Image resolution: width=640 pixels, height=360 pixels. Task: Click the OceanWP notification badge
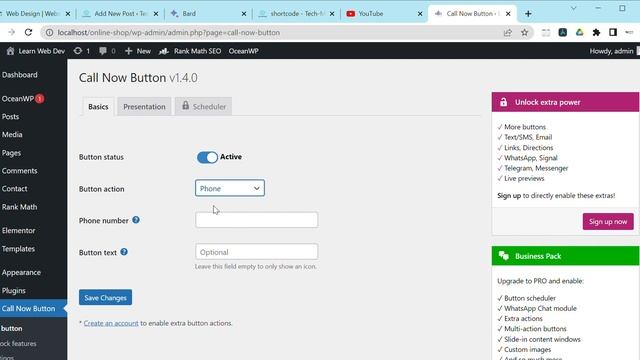40,99
